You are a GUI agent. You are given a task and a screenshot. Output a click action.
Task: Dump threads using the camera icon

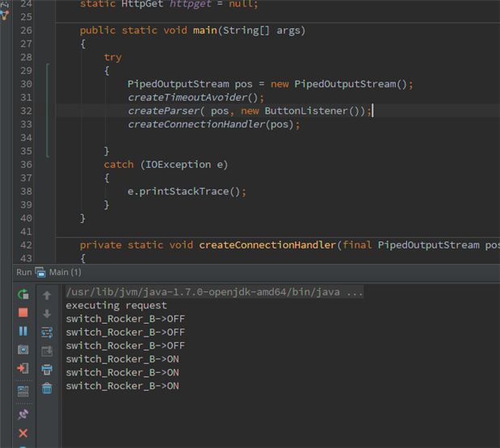coord(23,350)
